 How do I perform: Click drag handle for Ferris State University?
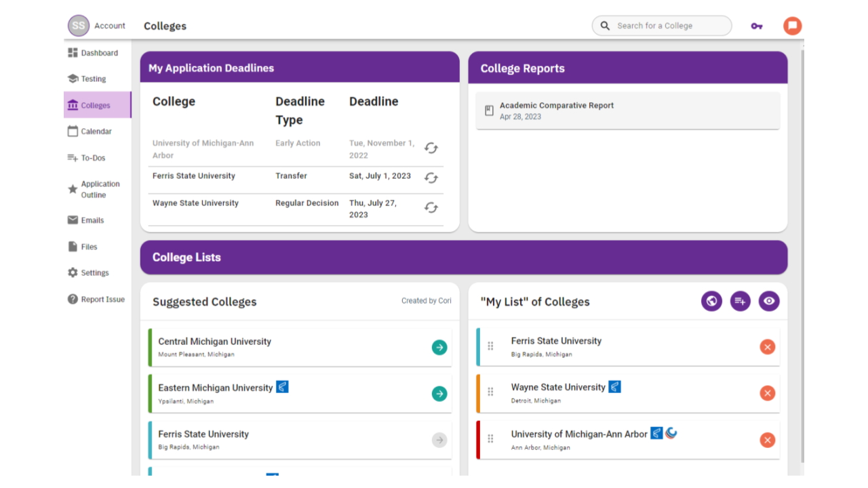[490, 346]
